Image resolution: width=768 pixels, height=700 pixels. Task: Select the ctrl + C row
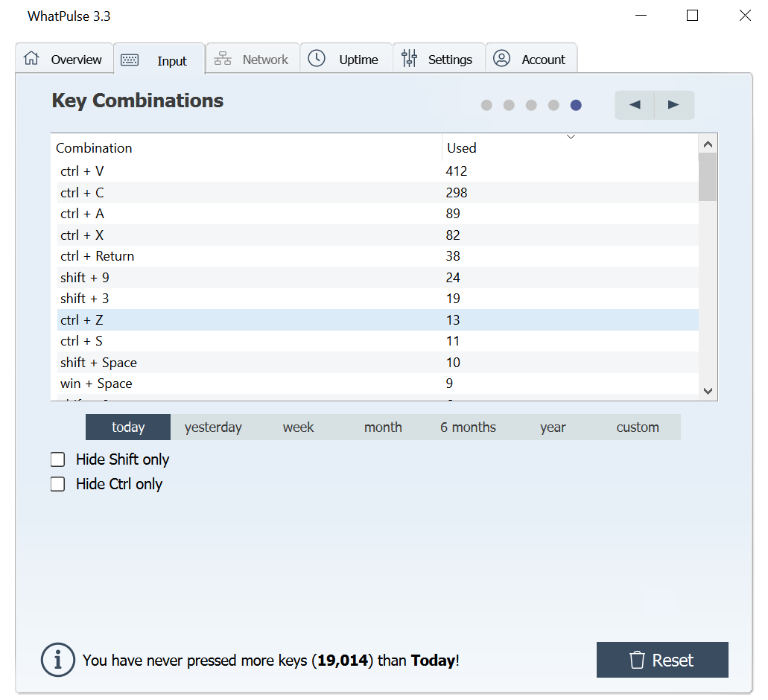pos(378,192)
